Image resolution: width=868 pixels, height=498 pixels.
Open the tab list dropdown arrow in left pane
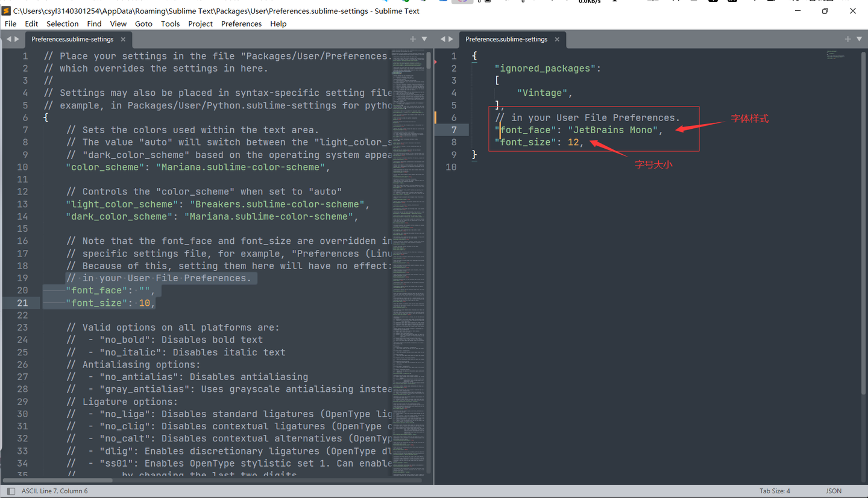click(x=424, y=39)
